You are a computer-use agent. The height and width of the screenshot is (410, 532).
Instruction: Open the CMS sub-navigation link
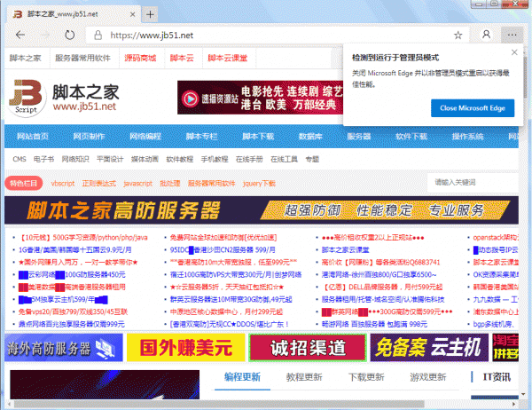(x=20, y=159)
